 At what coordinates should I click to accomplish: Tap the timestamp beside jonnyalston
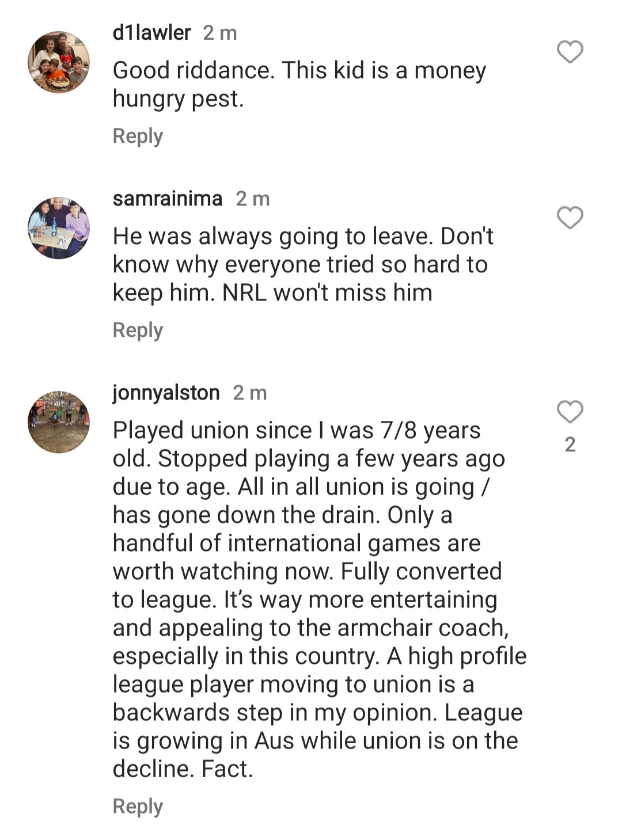coord(250,393)
